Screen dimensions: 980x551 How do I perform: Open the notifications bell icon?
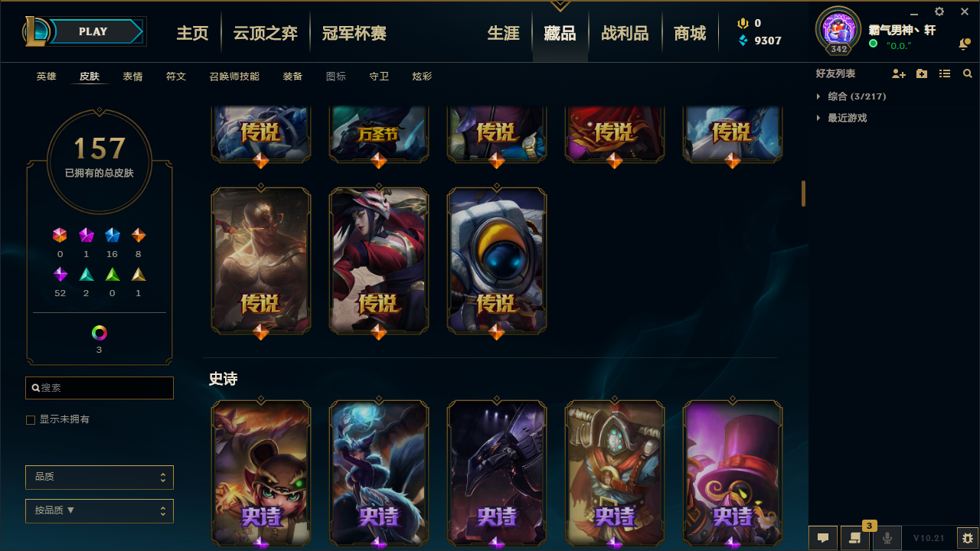click(964, 44)
